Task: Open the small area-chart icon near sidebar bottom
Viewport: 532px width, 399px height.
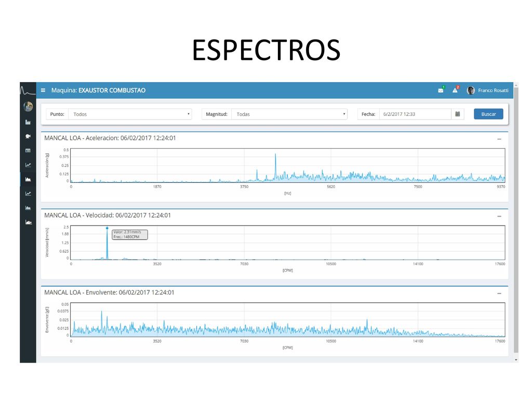Action: click(28, 208)
